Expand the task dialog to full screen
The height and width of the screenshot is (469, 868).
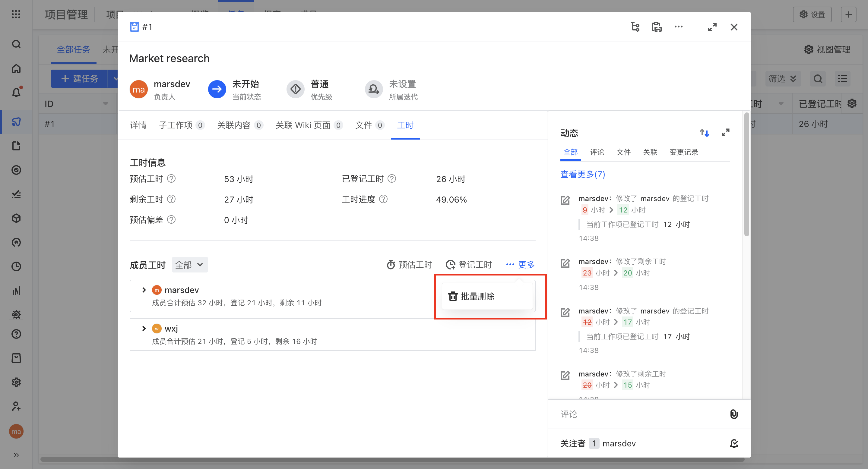coord(712,27)
